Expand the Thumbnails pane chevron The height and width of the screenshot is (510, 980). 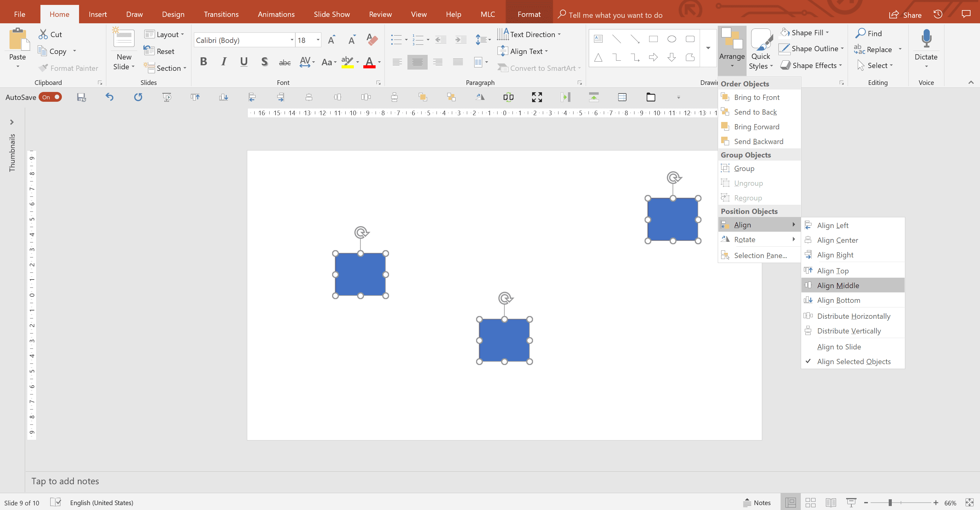click(x=12, y=122)
